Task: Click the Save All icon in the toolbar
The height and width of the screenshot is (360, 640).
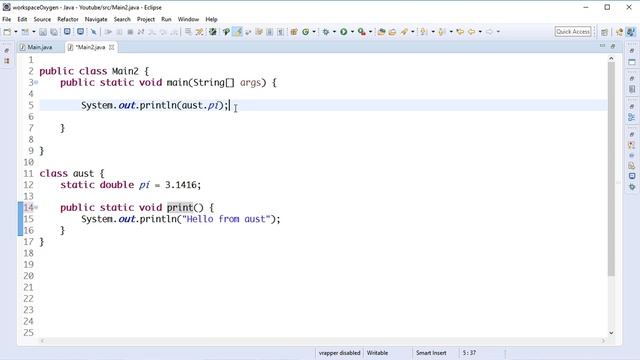Action: (x=53, y=32)
